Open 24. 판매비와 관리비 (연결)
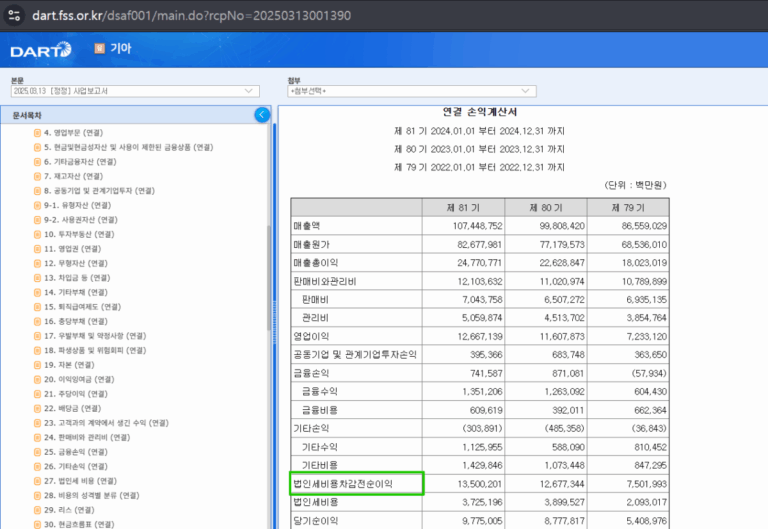Viewport: 768px width, 529px height. (87, 437)
